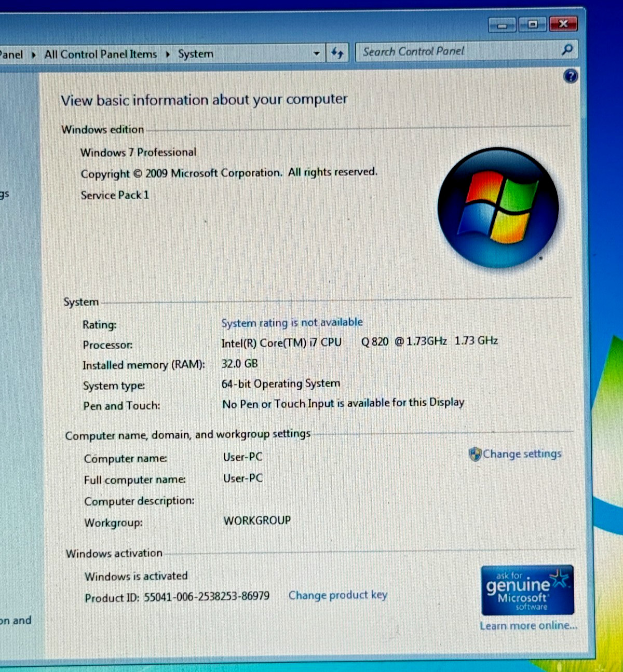Expand the arrow after All Control Panel Items
623x672 pixels.
point(168,54)
